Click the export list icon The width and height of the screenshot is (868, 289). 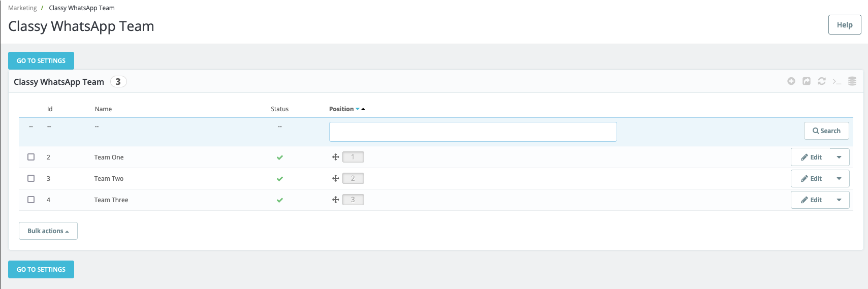807,81
